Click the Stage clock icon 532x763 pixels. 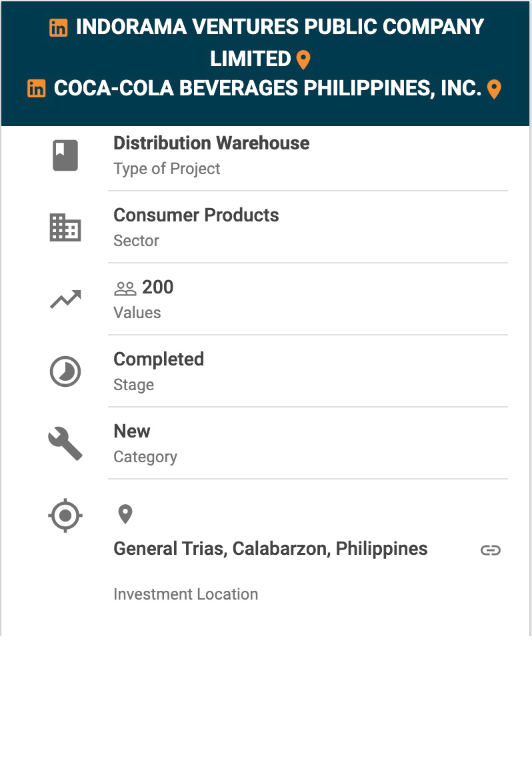[x=65, y=371]
